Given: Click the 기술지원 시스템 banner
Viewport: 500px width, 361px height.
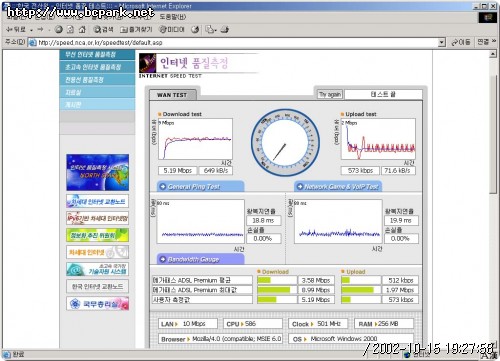Looking at the screenshot, I should [97, 269].
